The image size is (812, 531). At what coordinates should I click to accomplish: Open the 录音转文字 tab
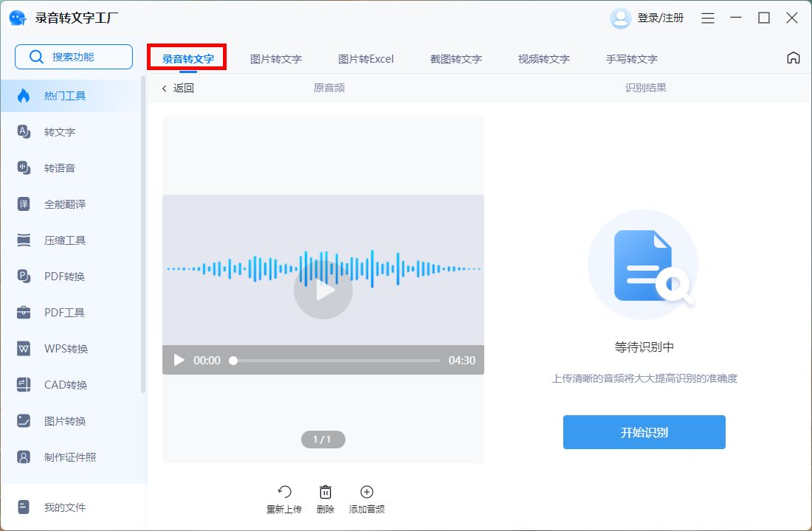(187, 58)
